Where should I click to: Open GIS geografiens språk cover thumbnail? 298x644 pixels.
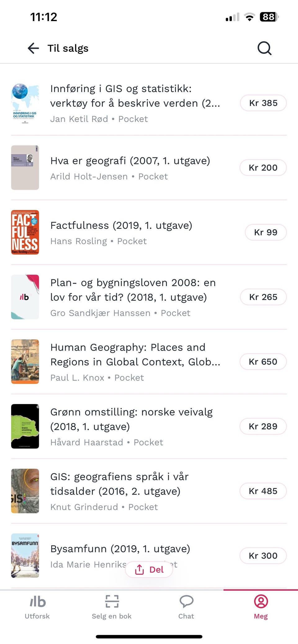click(25, 491)
